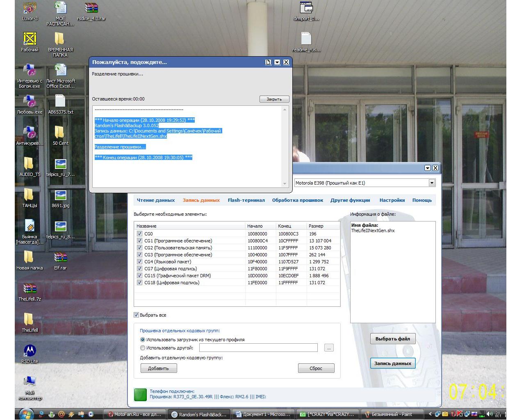Open the rsdlite_4.3.rar archive icon
Screen dimensions: 508x420
(91, 11)
